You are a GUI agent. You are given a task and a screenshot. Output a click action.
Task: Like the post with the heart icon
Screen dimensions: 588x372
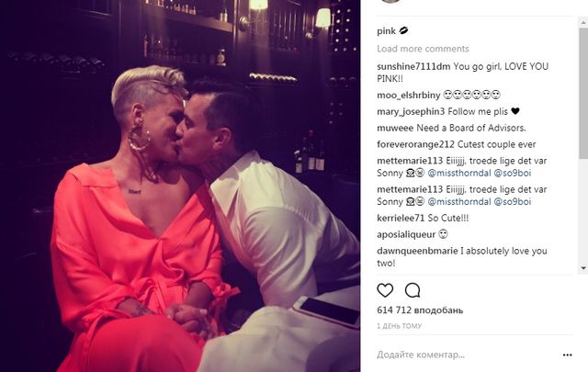click(385, 290)
